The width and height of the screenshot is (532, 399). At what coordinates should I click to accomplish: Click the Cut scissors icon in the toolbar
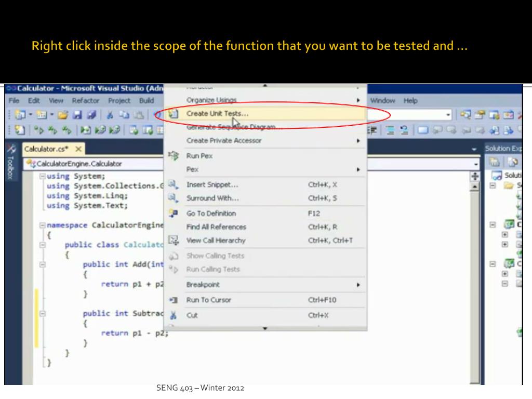tap(110, 115)
